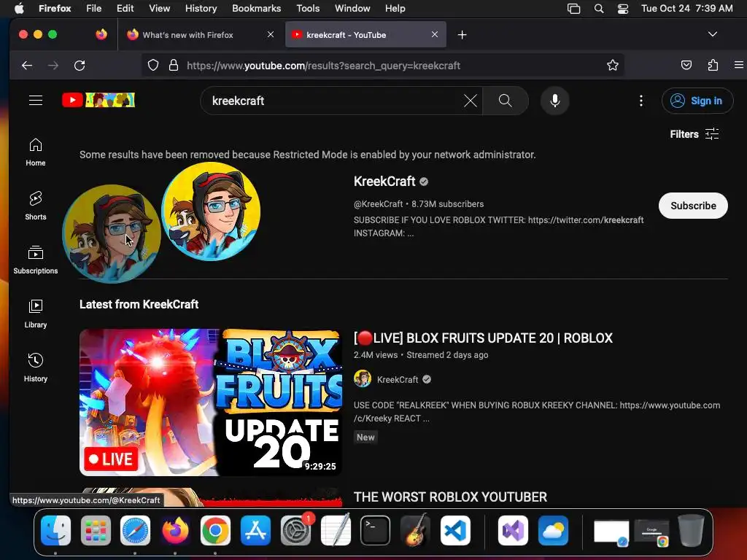Open KreekCraft channel name link
This screenshot has height=560, width=747.
384,182
